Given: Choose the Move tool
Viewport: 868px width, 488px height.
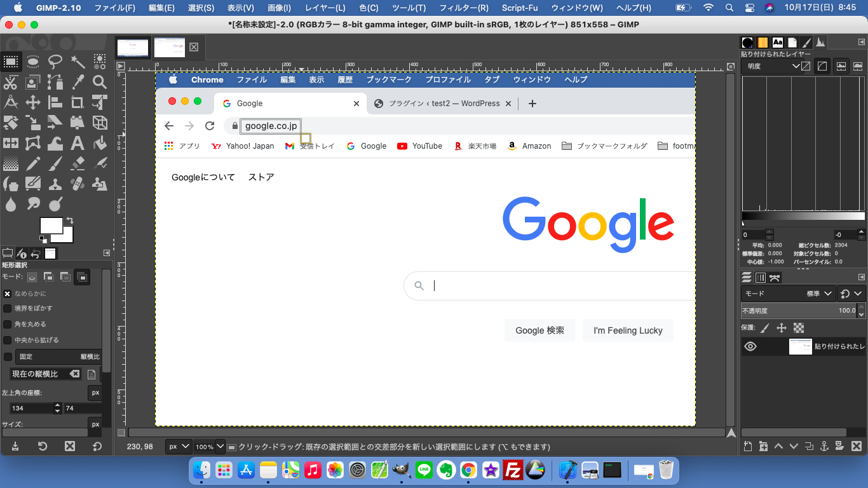Looking at the screenshot, I should pyautogui.click(x=33, y=102).
